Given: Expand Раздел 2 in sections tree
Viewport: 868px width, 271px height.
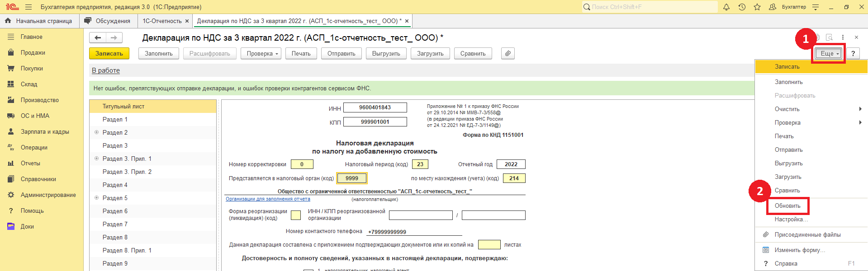Looking at the screenshot, I should coord(96,132).
